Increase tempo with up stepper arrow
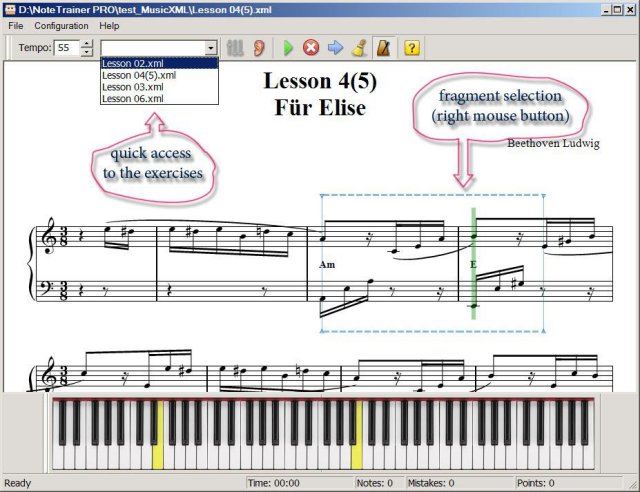 point(87,44)
